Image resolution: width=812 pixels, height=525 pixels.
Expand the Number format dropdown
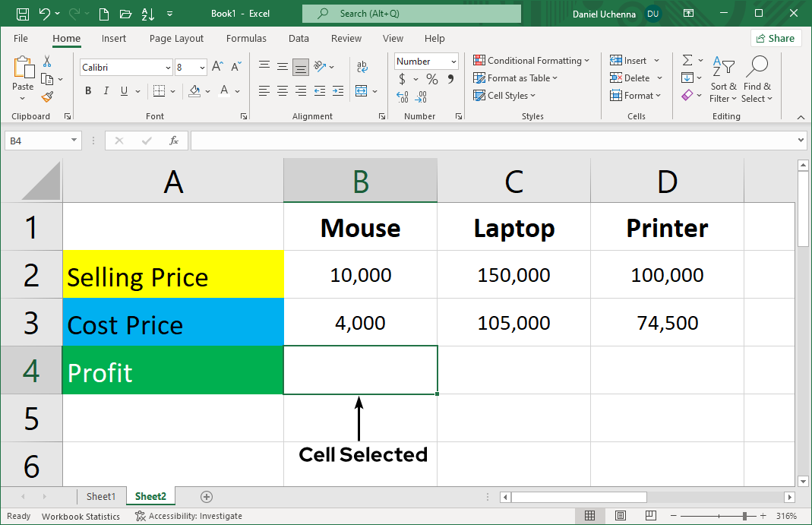453,61
